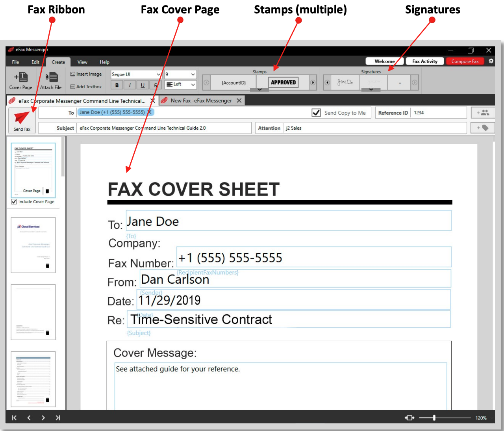The height and width of the screenshot is (431, 504).
Task: Open the File menu
Action: point(15,62)
